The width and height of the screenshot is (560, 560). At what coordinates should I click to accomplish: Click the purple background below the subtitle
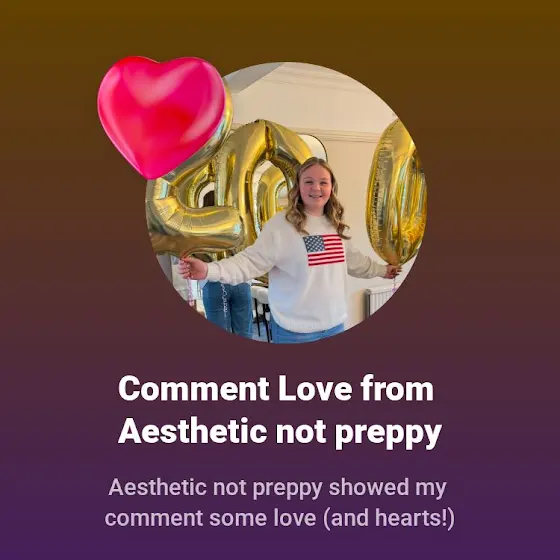[280, 546]
